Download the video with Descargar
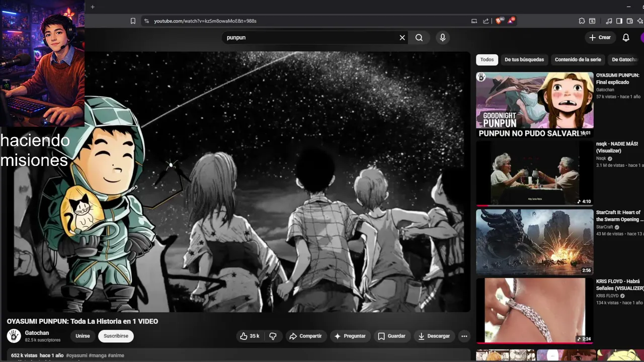This screenshot has height=362, width=644. [434, 336]
